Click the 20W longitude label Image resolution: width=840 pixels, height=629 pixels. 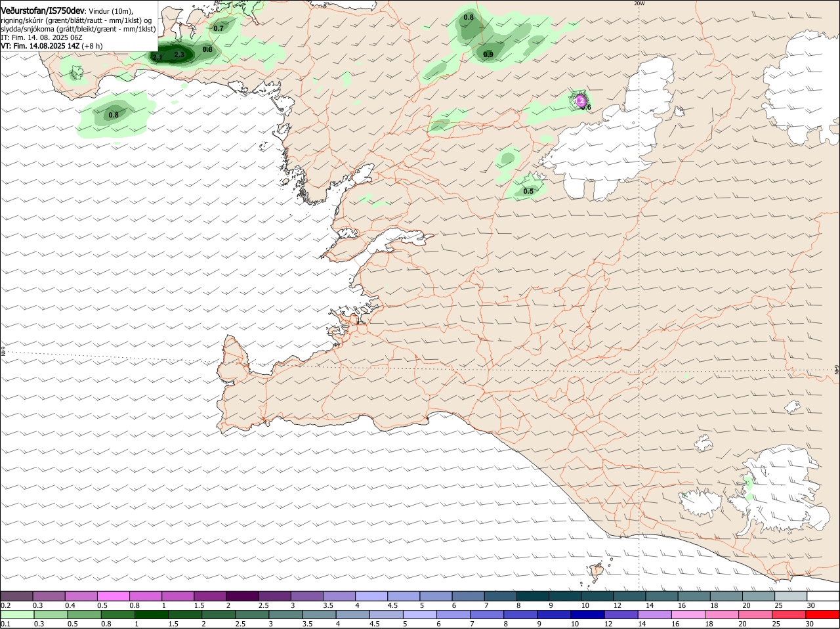click(x=639, y=3)
